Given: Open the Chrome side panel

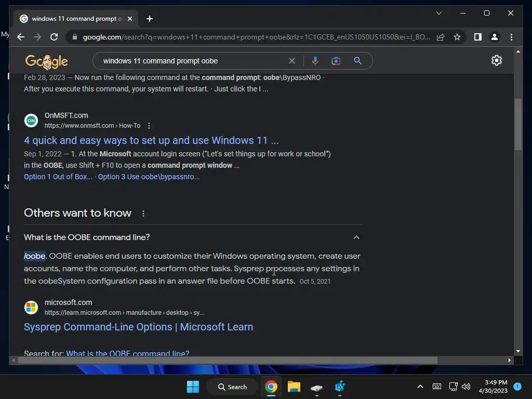Looking at the screenshot, I should click(x=478, y=37).
